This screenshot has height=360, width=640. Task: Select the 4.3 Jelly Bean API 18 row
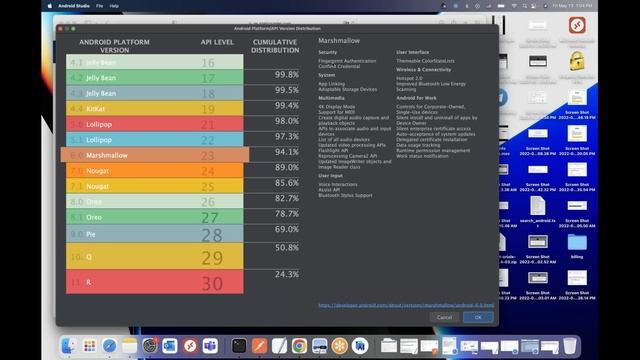tap(155, 93)
